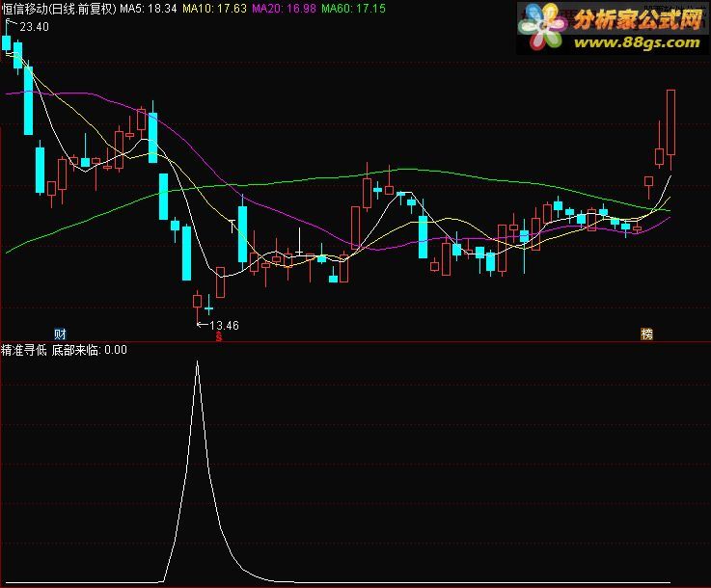Click the MA10: 17.63 label
This screenshot has height=588, width=711.
click(214, 9)
